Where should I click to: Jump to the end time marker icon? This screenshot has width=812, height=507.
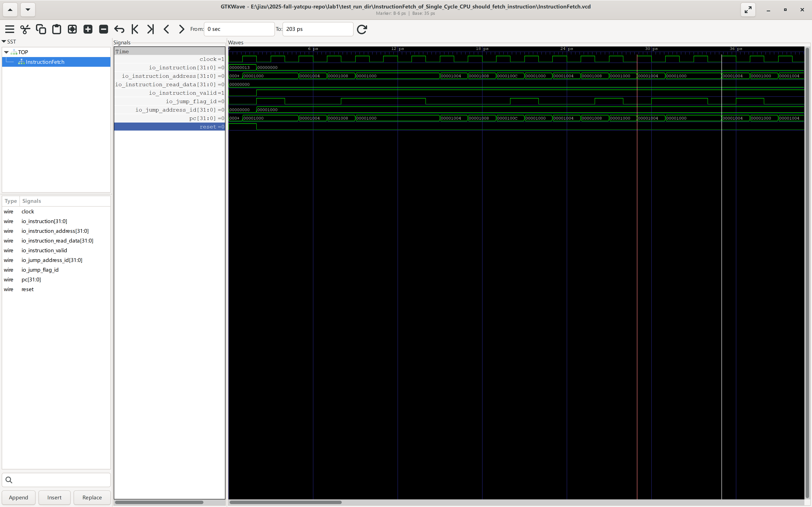point(150,29)
